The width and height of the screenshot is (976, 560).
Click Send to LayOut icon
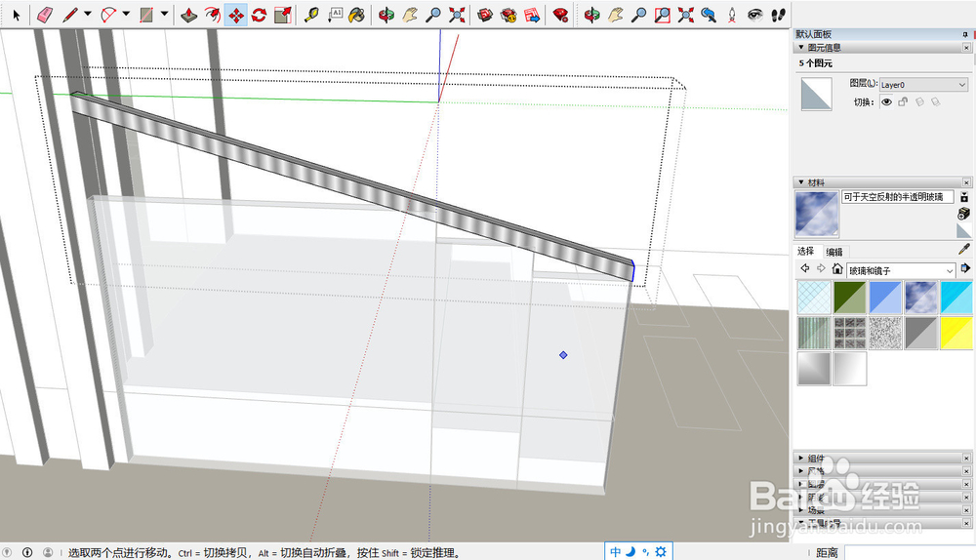pos(532,15)
